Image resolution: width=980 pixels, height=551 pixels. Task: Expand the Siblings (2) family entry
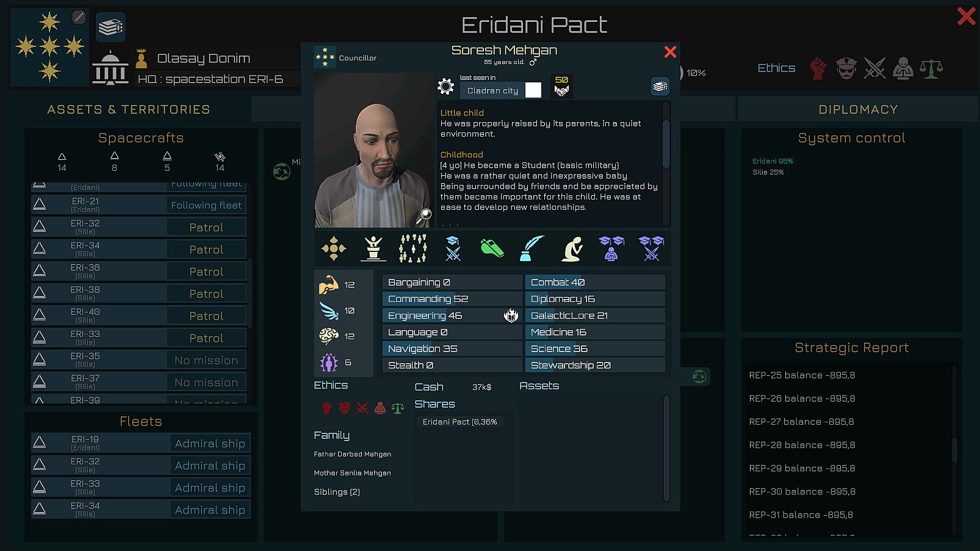[337, 492]
